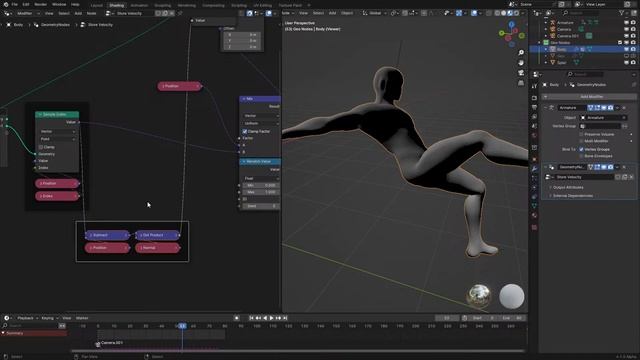Adjust the Max value field in Random Value node

261,192
